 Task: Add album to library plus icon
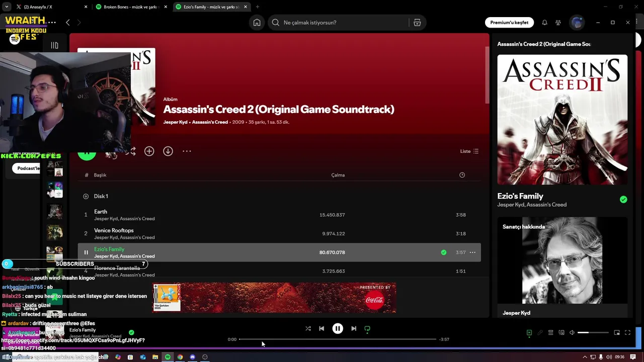click(149, 151)
